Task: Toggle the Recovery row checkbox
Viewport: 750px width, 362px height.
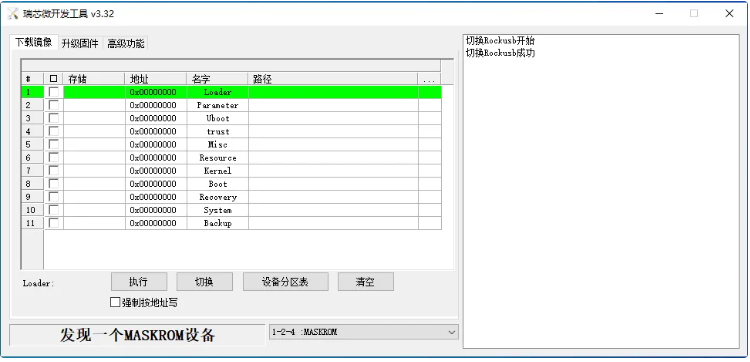Action: click(x=54, y=197)
